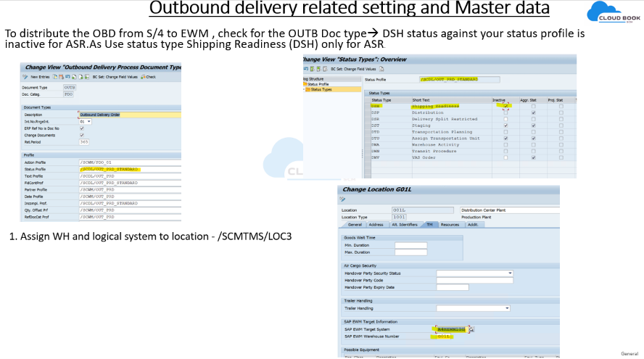Click the Ret.Period field showing 365

coord(84,141)
